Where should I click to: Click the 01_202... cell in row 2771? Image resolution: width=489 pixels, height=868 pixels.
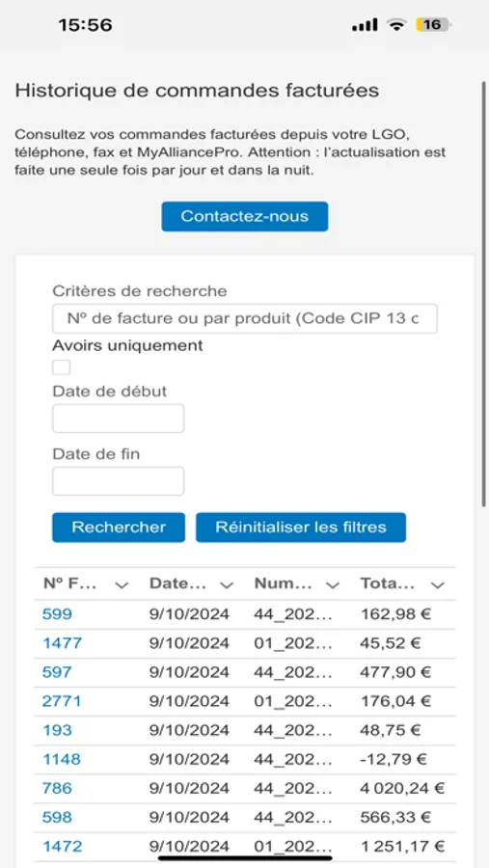point(293,701)
